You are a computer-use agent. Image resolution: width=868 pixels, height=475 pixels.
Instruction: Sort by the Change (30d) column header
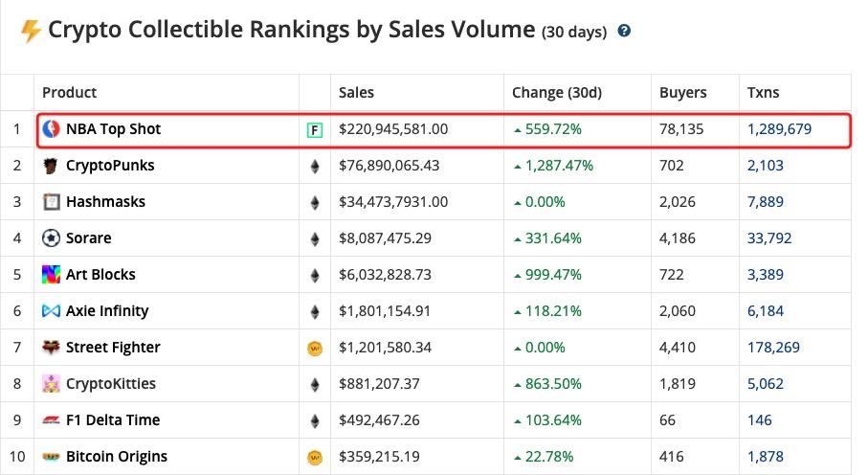(556, 93)
